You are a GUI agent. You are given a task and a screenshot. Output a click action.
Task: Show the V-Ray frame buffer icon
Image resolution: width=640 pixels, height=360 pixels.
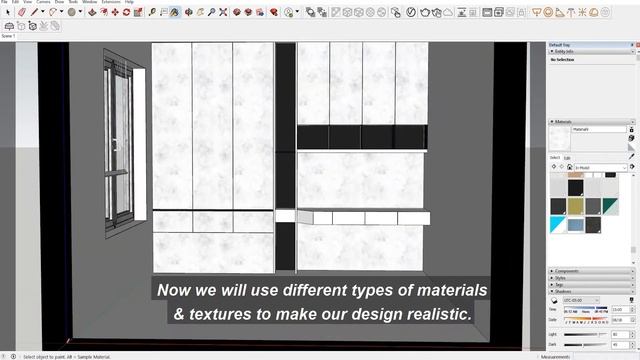[x=487, y=12]
